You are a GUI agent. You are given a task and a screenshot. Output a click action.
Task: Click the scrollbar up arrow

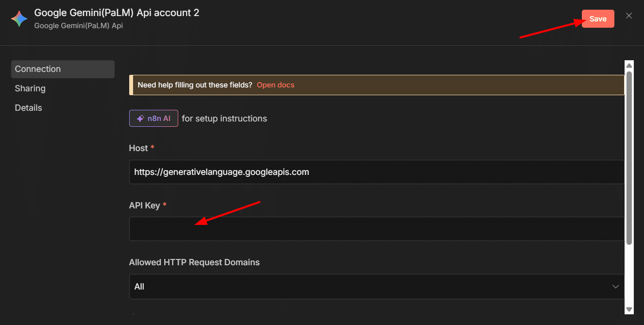point(629,65)
